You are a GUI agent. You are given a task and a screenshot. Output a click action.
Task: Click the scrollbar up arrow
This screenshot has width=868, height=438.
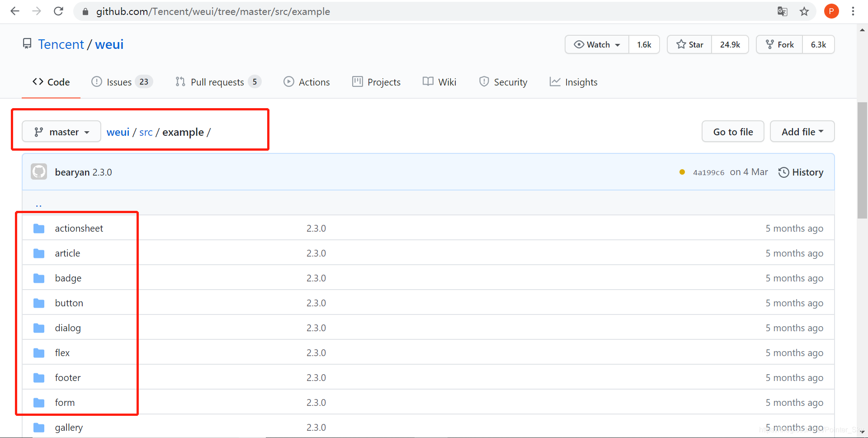click(x=862, y=30)
